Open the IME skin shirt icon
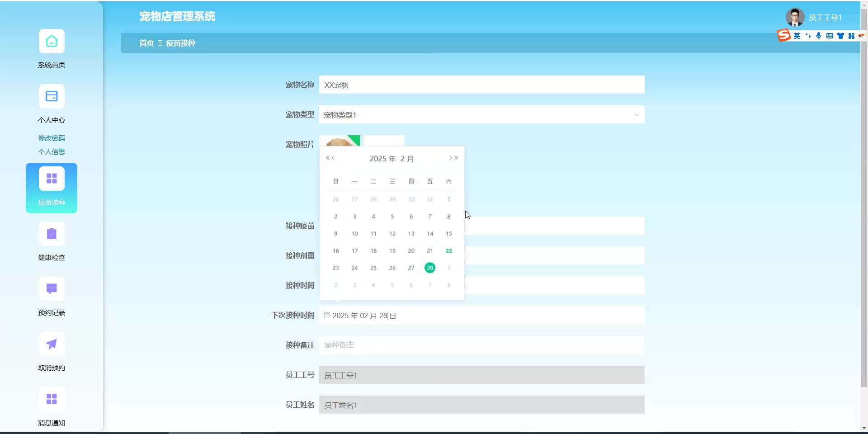This screenshot has height=434, width=868. [840, 36]
